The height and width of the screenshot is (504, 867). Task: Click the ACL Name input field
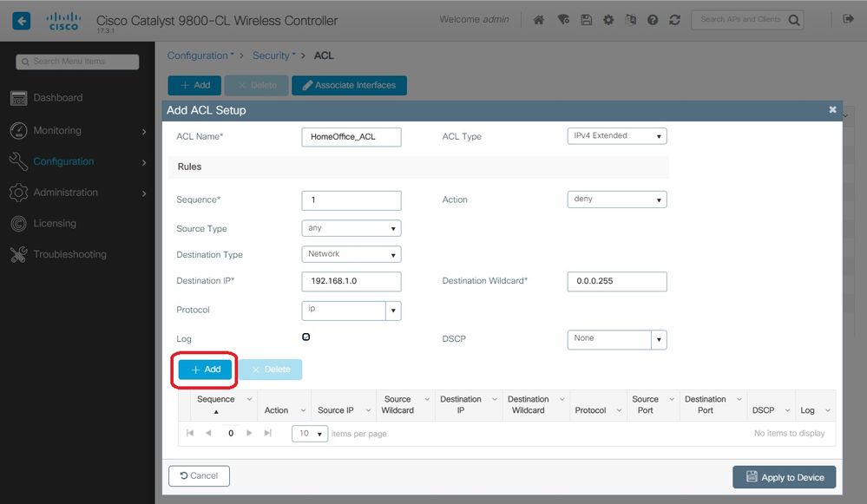351,137
